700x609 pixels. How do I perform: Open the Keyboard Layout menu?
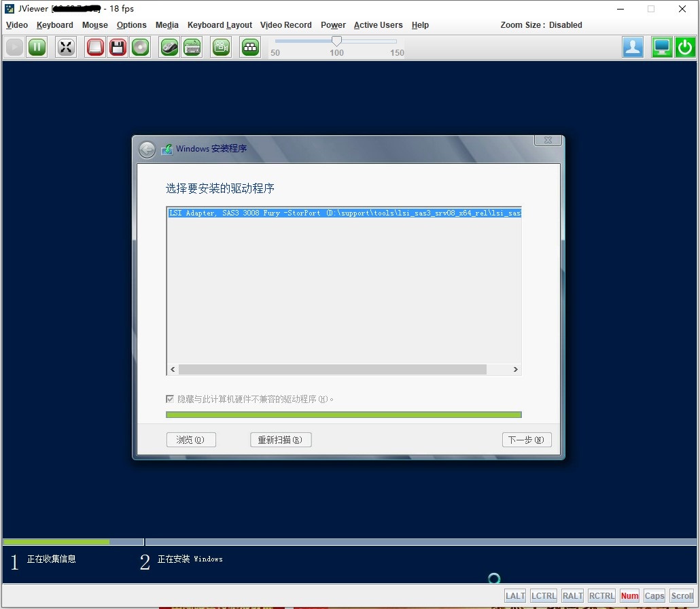220,25
